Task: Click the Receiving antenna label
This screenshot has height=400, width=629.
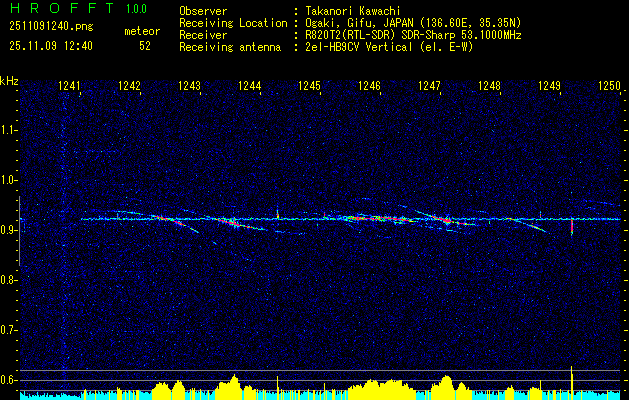Action: (x=230, y=47)
